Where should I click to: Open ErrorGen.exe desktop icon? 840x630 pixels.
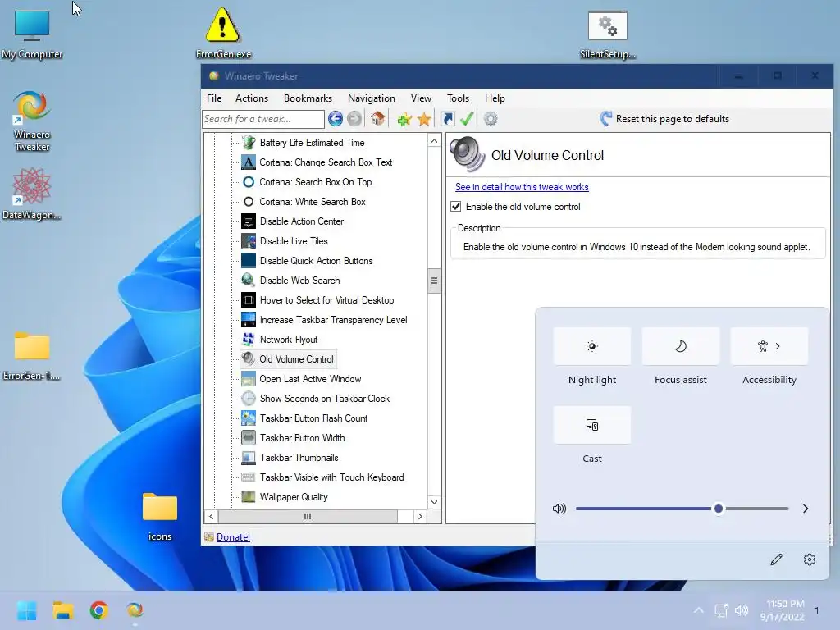(223, 32)
